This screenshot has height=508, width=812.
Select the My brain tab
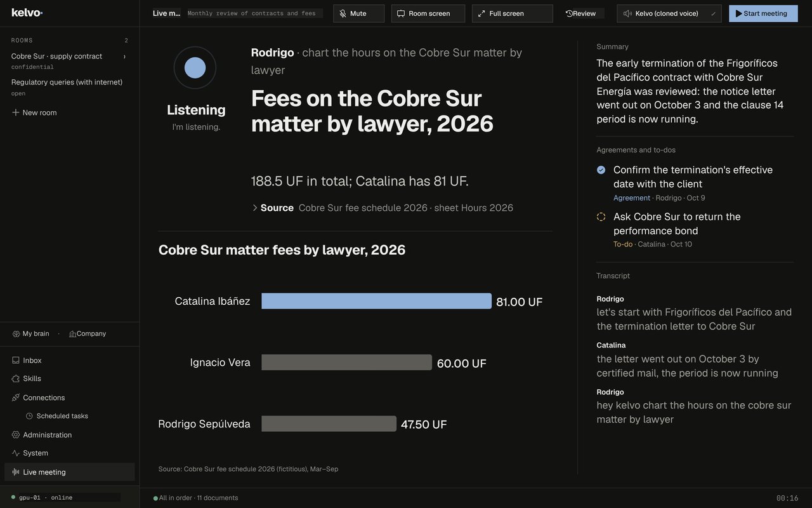point(30,334)
